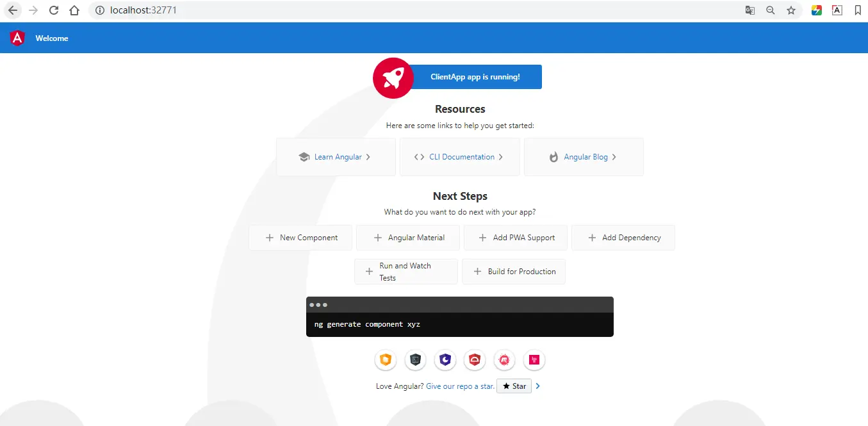View site information icon in address bar
868x426 pixels.
[99, 10]
